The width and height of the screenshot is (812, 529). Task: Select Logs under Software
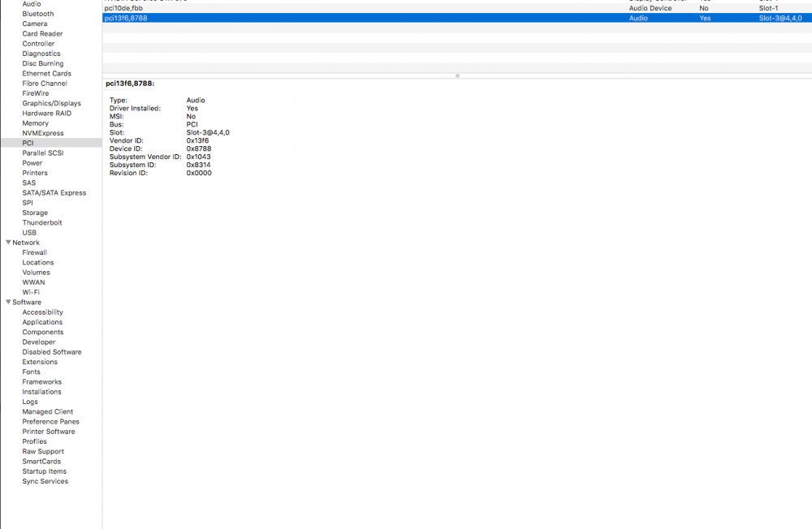30,402
